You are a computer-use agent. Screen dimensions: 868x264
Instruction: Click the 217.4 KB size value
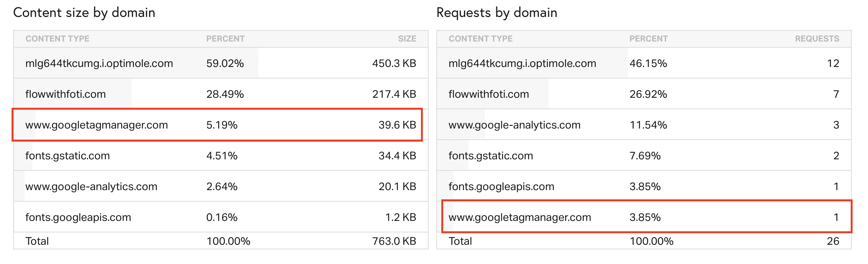[394, 94]
